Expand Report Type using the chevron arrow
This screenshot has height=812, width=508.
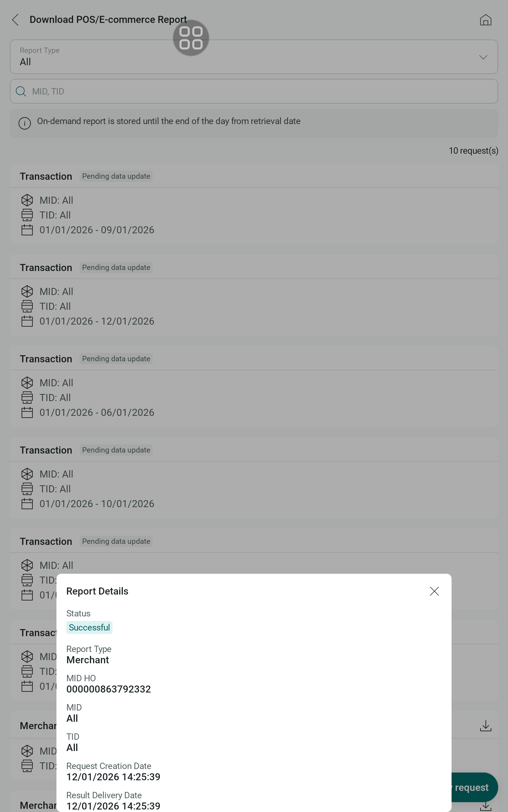(x=483, y=57)
